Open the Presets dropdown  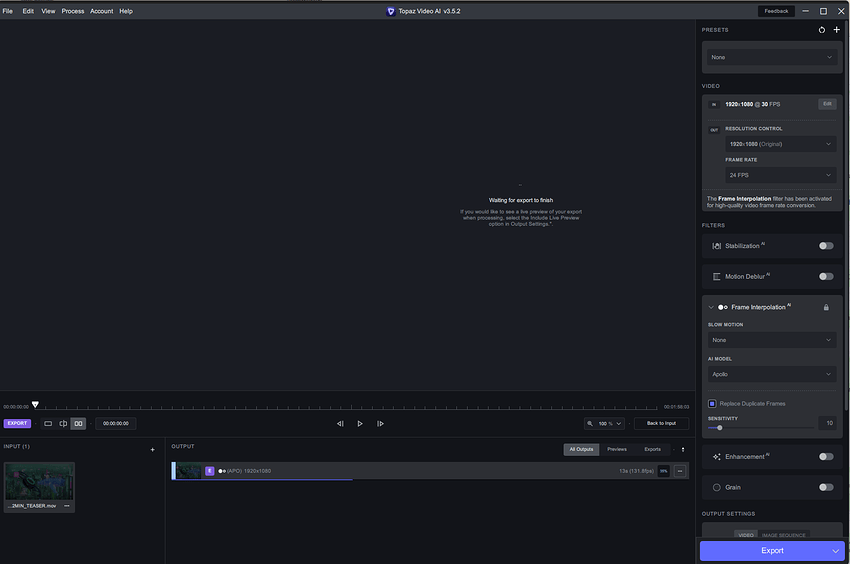tap(772, 57)
